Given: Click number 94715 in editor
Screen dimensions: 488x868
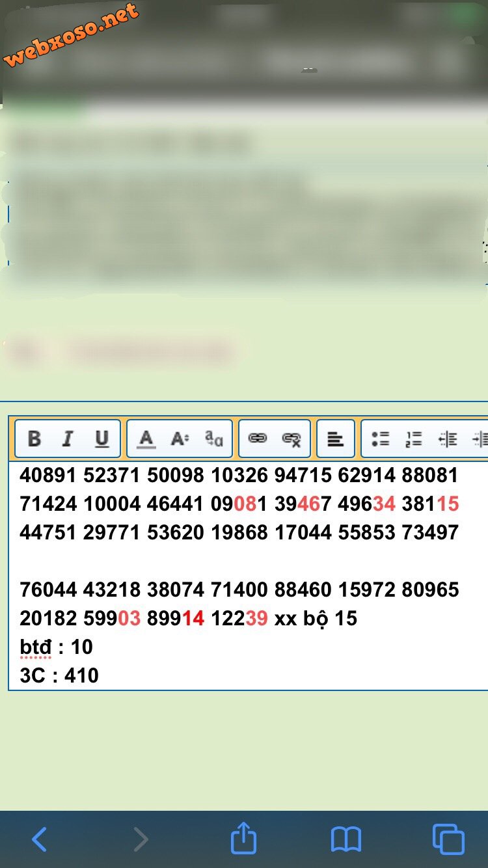Looking at the screenshot, I should [303, 475].
